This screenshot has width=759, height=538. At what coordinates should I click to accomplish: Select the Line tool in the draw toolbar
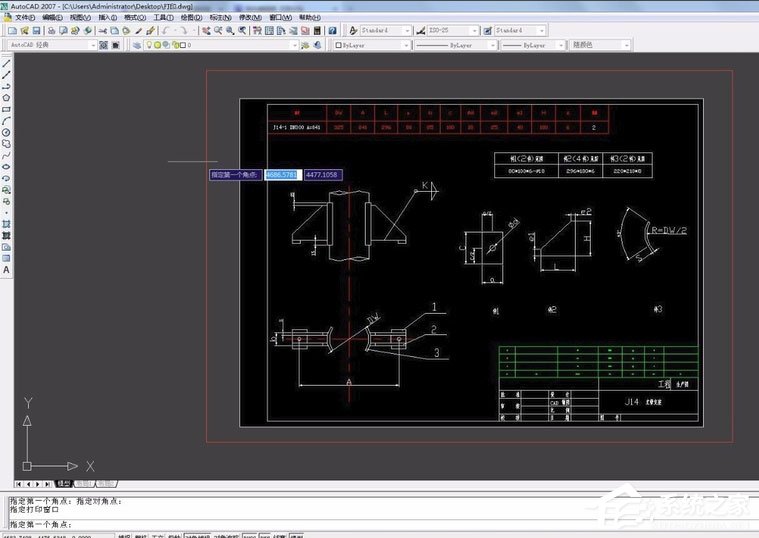(7, 63)
